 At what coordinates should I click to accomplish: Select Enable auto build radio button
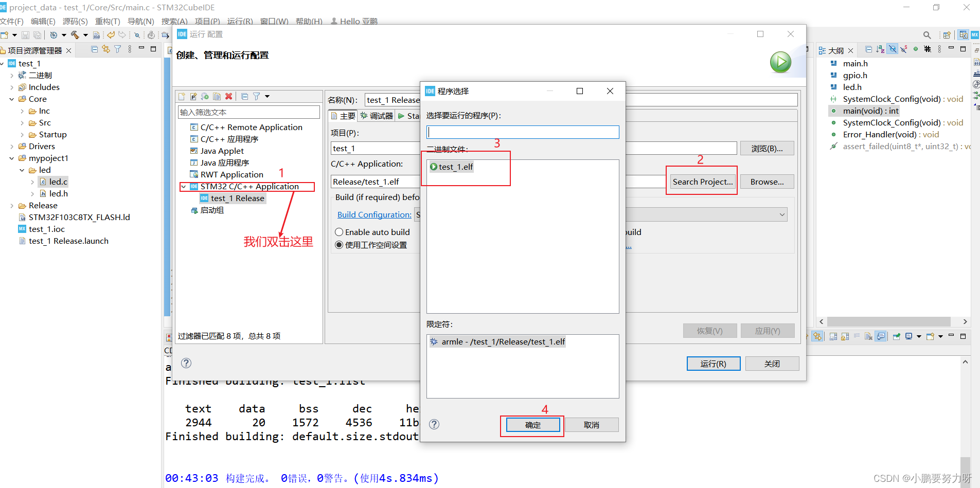click(x=339, y=232)
